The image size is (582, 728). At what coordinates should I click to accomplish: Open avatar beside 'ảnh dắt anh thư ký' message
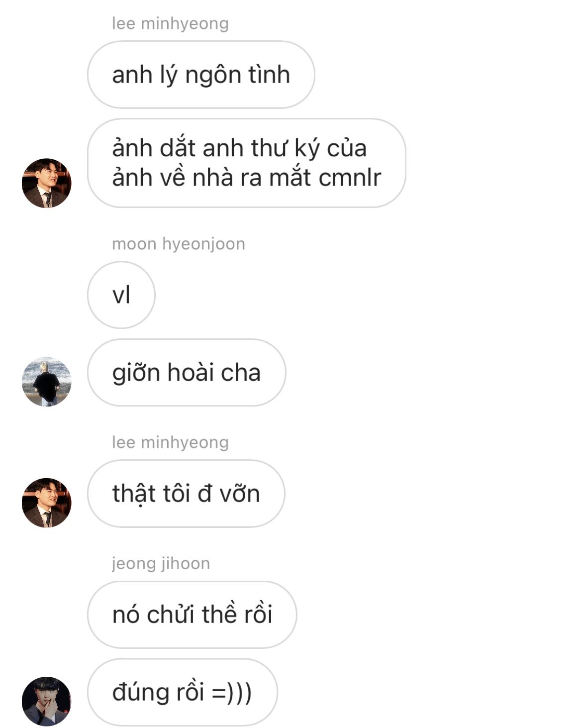47,183
